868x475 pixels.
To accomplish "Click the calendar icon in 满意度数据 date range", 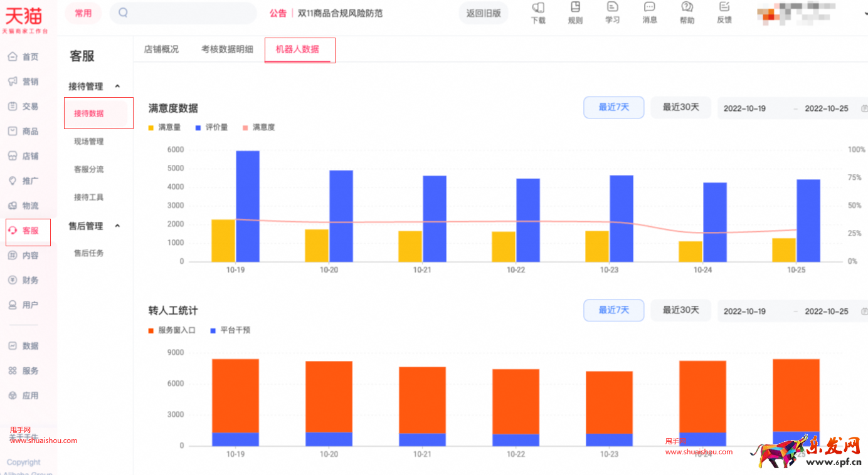I will click(x=865, y=108).
